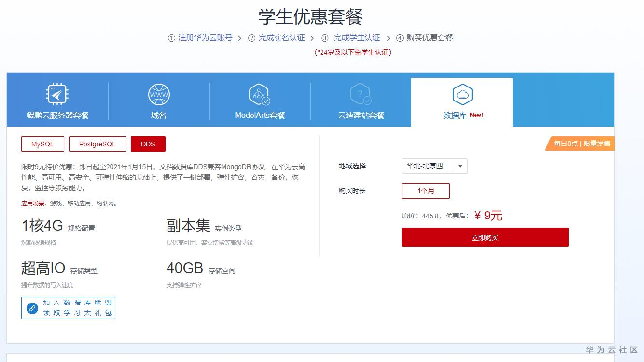Select the 1个月 purchase duration

[x=426, y=191]
